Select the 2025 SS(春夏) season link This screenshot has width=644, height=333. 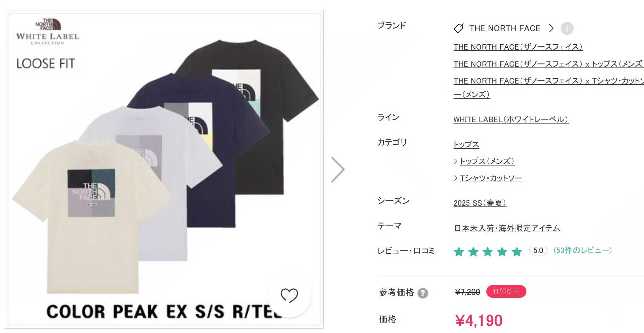(480, 203)
